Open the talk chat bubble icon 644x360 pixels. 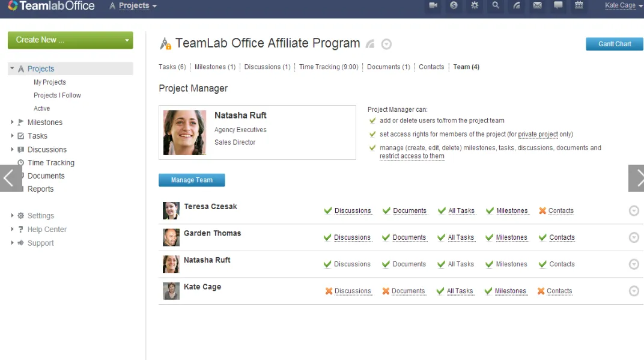tap(558, 5)
